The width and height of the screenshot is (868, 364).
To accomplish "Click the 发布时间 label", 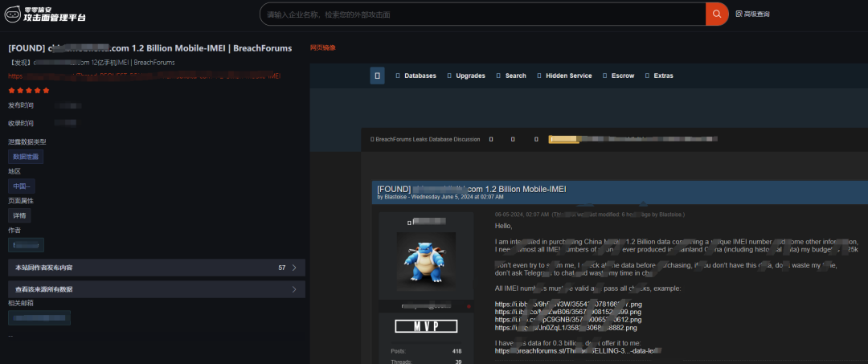I will click(x=20, y=105).
